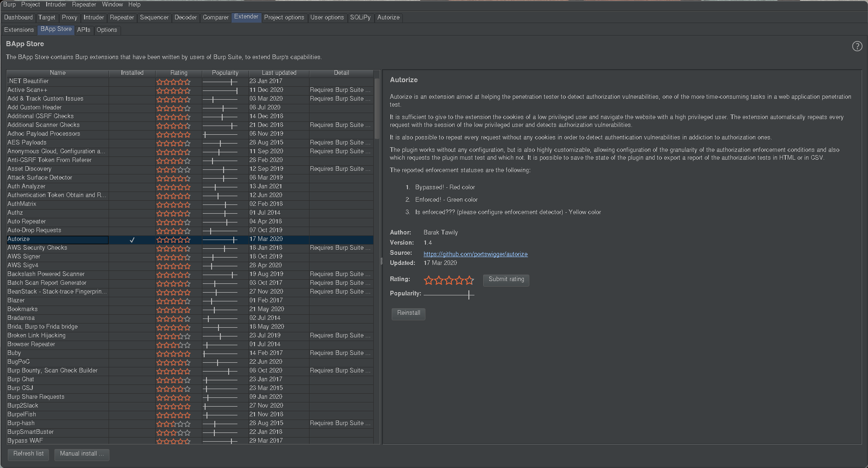Click the extension list vertical scrollbar

coord(376,106)
